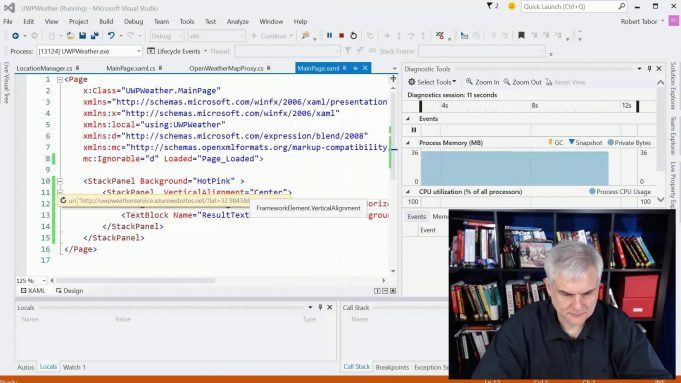Image resolution: width=681 pixels, height=383 pixels.
Task: Click the editor split handle plus icon
Action: click(x=393, y=79)
